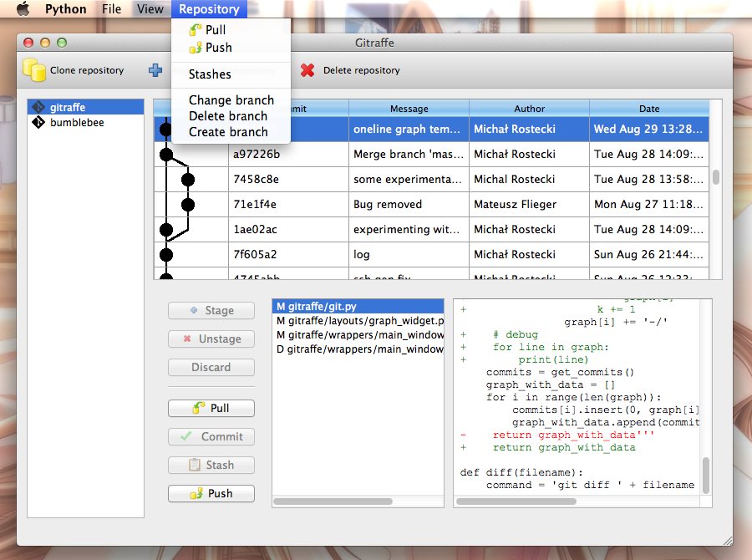This screenshot has height=560, width=752.
Task: Select commit 7f605a2 hash cell
Action: pos(289,254)
